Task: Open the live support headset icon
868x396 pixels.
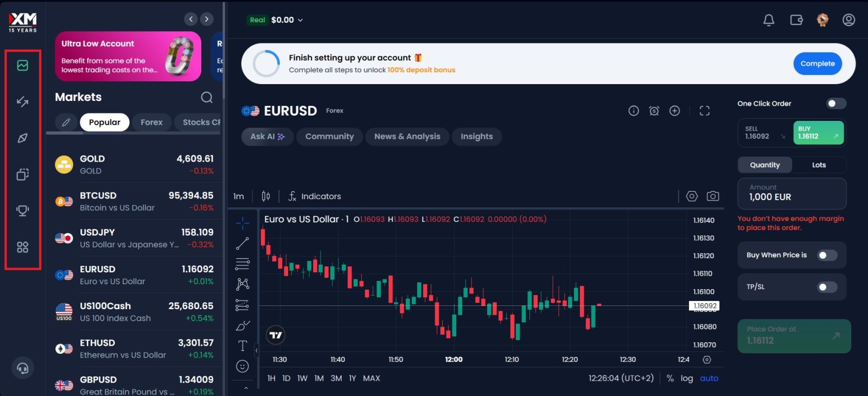Action: [x=23, y=368]
